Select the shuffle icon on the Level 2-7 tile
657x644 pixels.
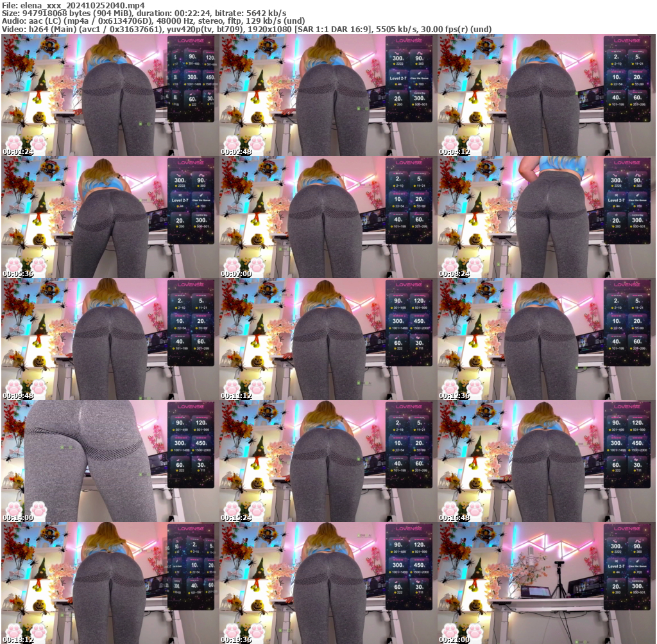[x=180, y=195]
